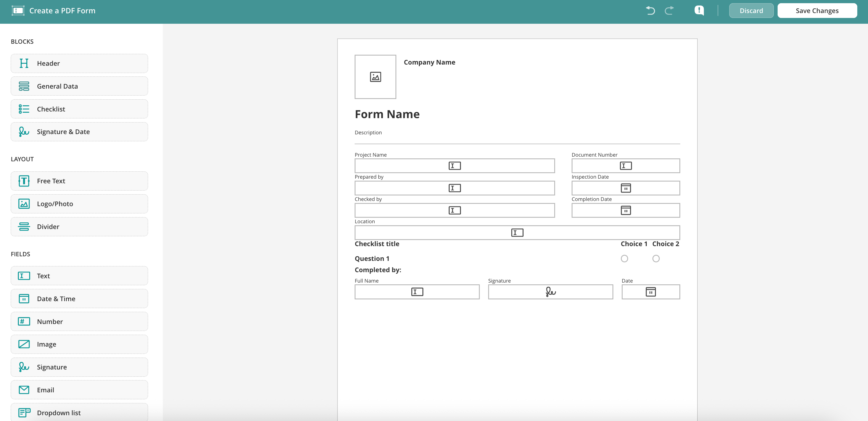Pick the Free Text layout item
Screen dimensions: 868x421
click(79, 181)
